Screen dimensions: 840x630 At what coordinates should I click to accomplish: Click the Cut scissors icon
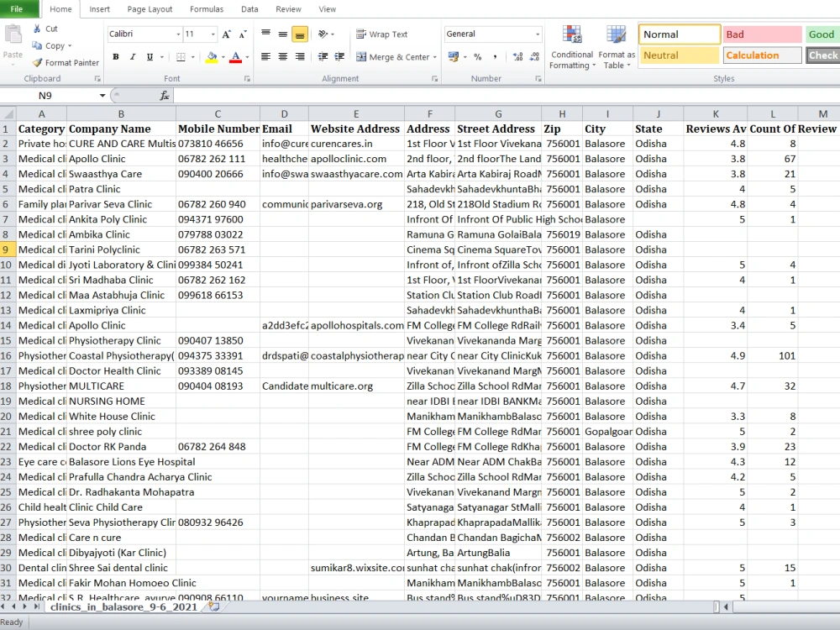tap(37, 29)
